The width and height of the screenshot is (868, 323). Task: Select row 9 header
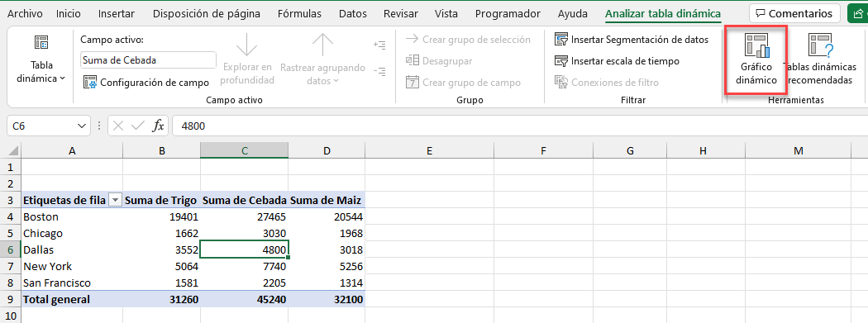(x=11, y=300)
